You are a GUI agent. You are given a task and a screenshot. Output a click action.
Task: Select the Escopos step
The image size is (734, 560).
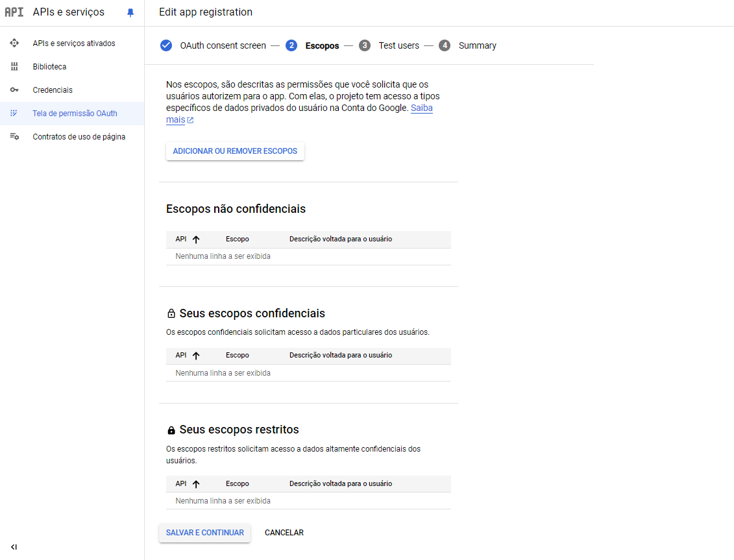pos(321,45)
